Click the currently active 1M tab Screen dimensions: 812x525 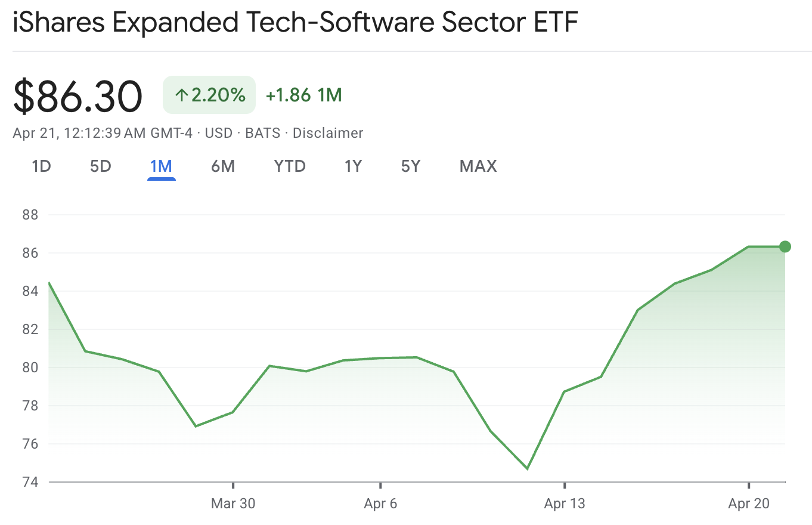[162, 166]
